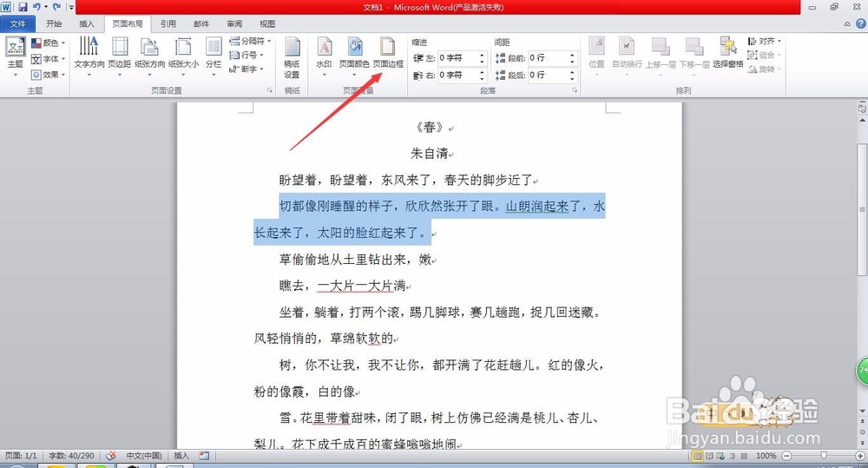The image size is (868, 468).
Task: Switch to the 引用 (References) tab
Action: [x=168, y=23]
